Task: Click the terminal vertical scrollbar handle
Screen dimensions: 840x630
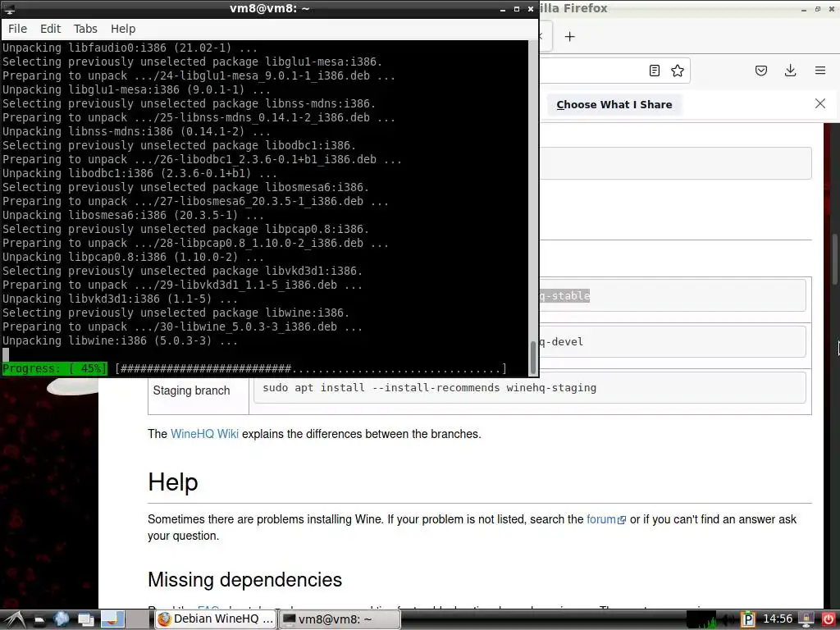Action: 533,358
